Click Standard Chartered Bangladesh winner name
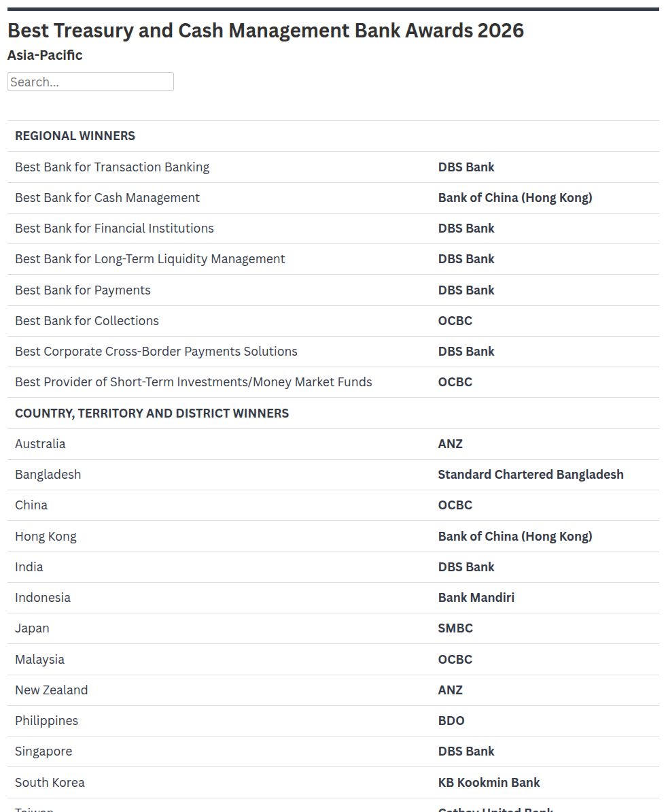Viewport: 666px width, 812px height. 530,475
